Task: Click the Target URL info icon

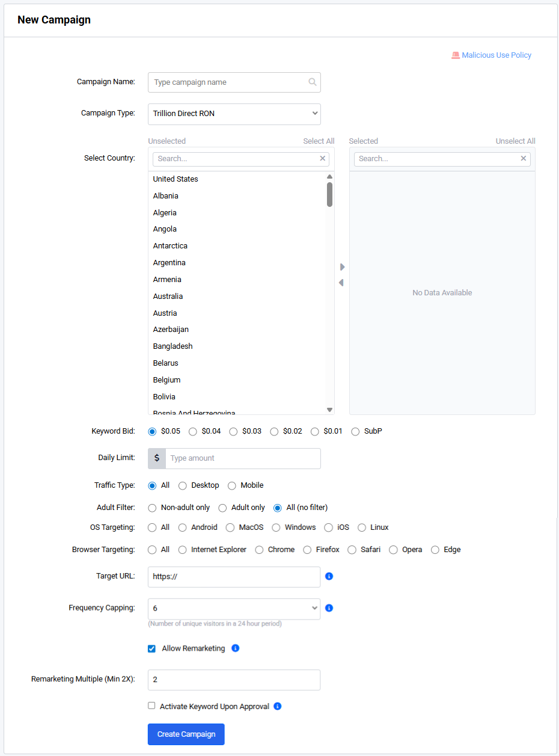Action: point(329,576)
